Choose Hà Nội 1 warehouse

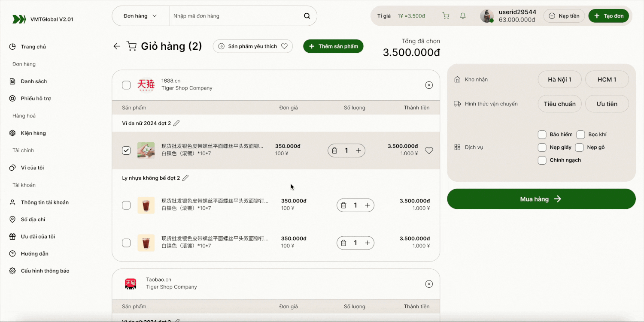(559, 79)
